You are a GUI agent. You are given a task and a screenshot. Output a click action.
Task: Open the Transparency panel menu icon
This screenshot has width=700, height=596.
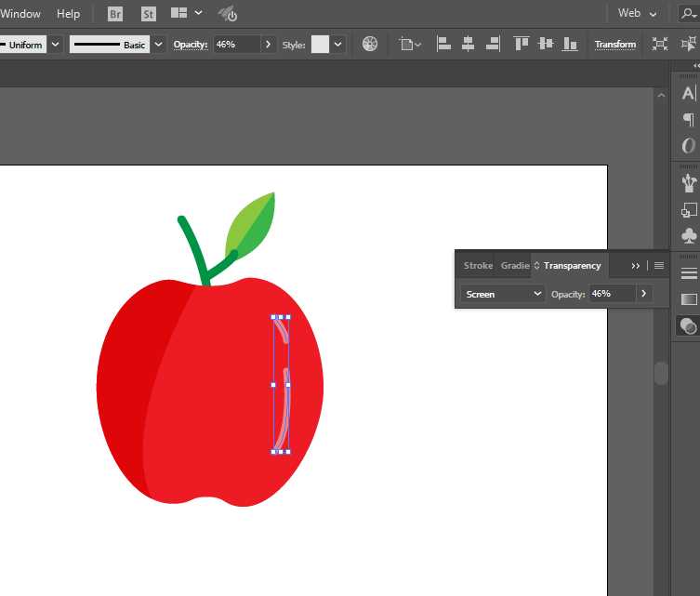click(659, 266)
